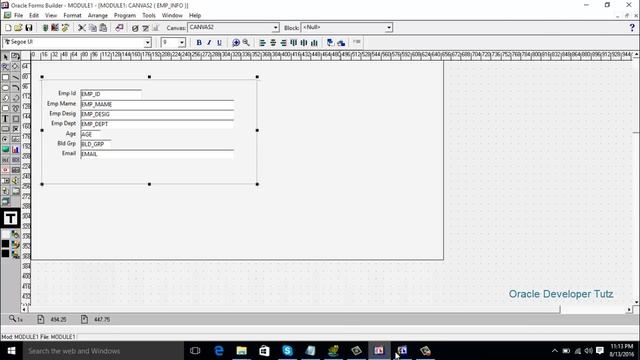Open the File menu
Image resolution: width=640 pixels, height=360 pixels.
18,16
